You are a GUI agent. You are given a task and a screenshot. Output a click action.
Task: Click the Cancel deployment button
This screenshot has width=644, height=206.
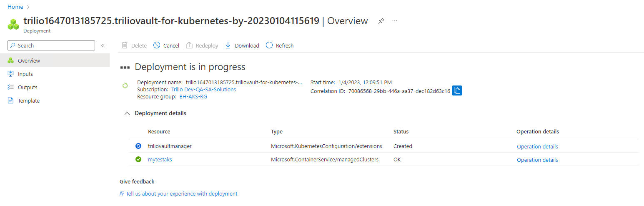tap(166, 45)
